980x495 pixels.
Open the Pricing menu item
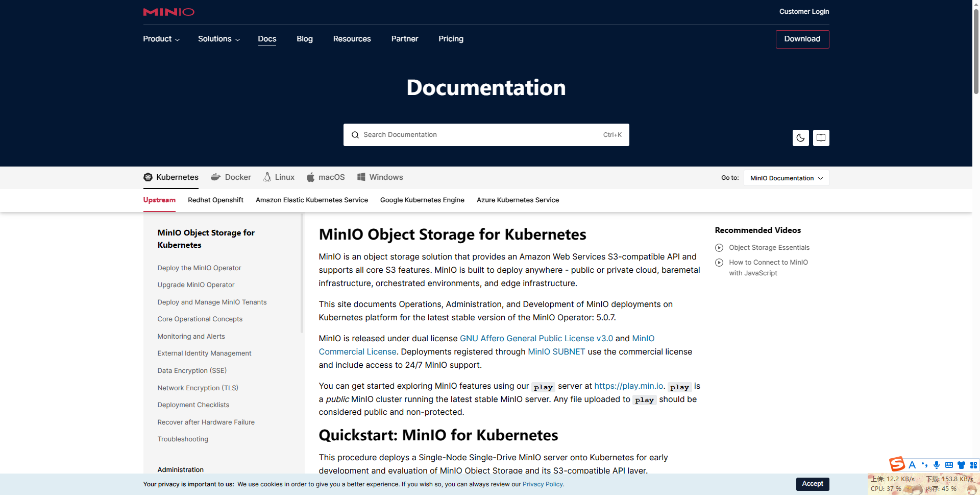(451, 39)
